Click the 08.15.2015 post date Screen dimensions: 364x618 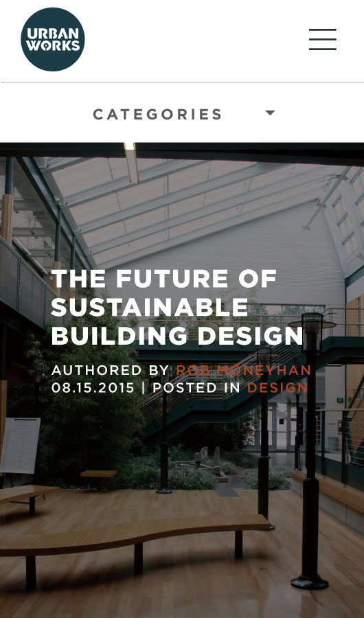click(93, 387)
